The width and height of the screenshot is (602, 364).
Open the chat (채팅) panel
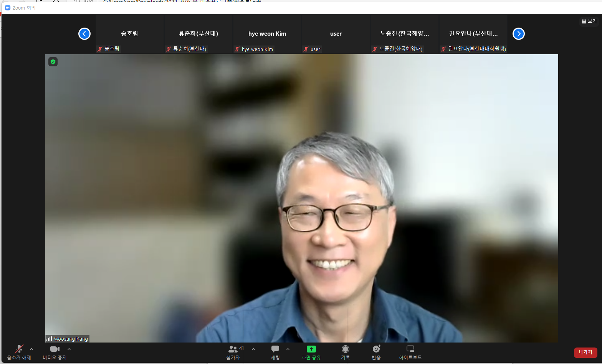(x=275, y=352)
